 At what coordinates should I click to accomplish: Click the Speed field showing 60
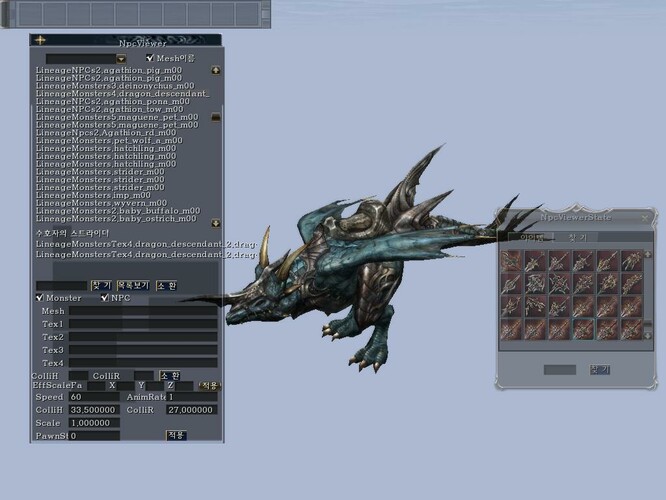[x=94, y=397]
